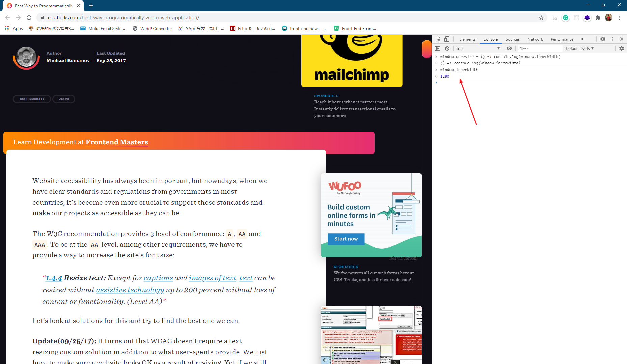Switch to the Console tab
This screenshot has width=627, height=364.
click(x=490, y=39)
